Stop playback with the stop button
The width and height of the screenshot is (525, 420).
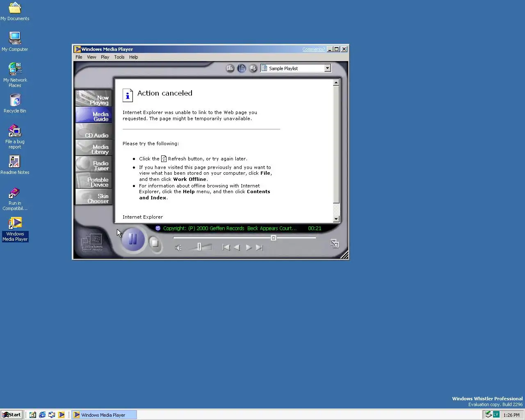(155, 243)
